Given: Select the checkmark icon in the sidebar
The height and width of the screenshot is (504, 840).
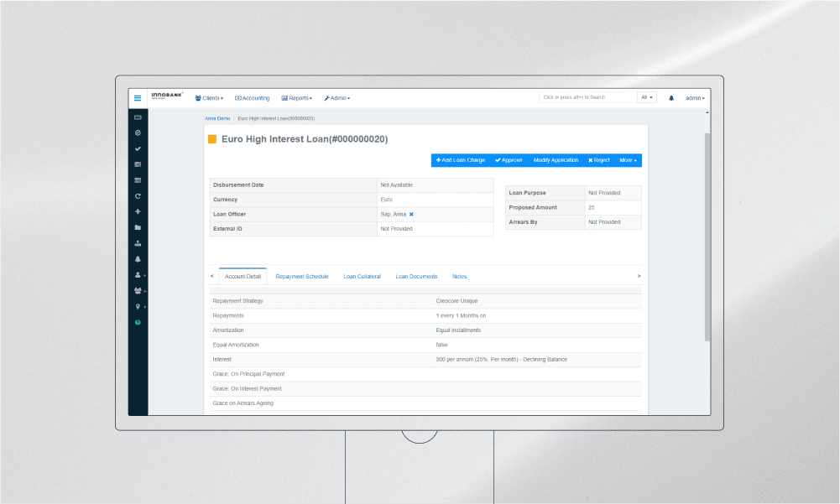Looking at the screenshot, I should pyautogui.click(x=137, y=148).
